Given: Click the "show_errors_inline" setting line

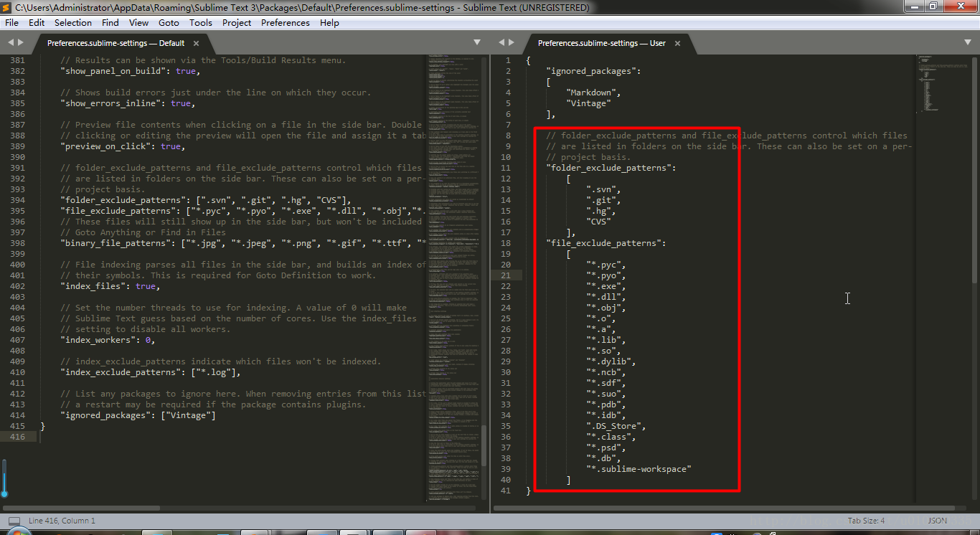Looking at the screenshot, I should click(x=128, y=103).
